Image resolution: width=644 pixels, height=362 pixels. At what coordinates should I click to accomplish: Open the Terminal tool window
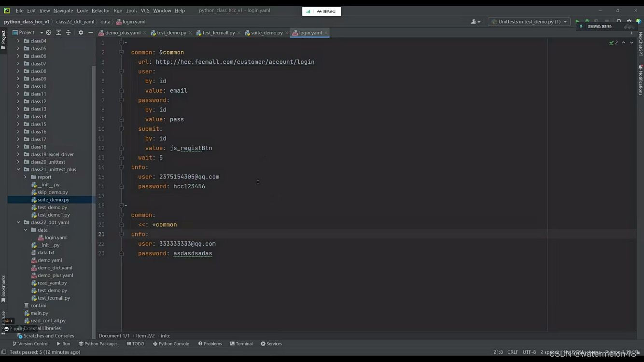(241, 343)
